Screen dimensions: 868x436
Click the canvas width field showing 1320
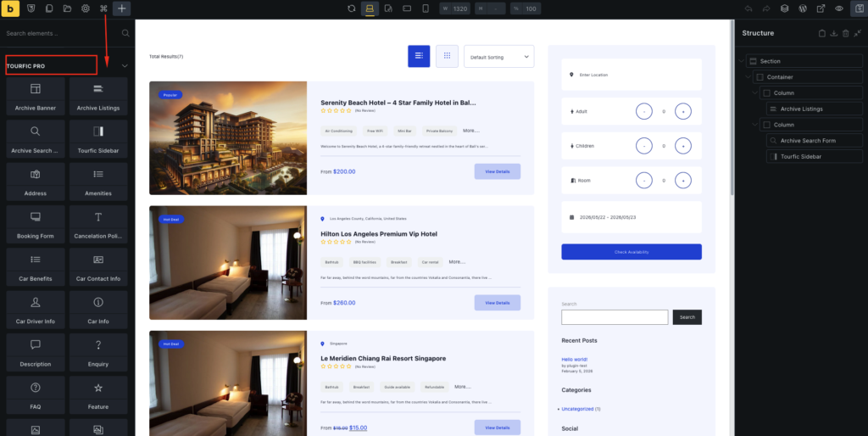(x=455, y=8)
